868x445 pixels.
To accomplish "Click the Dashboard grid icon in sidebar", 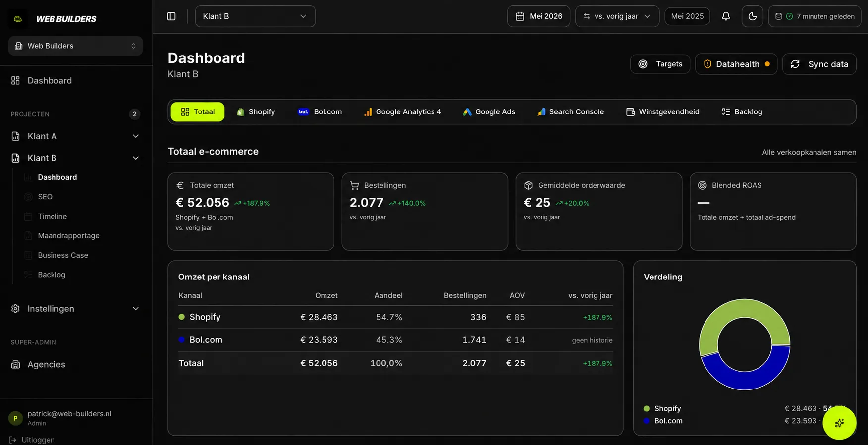I will click(x=16, y=80).
